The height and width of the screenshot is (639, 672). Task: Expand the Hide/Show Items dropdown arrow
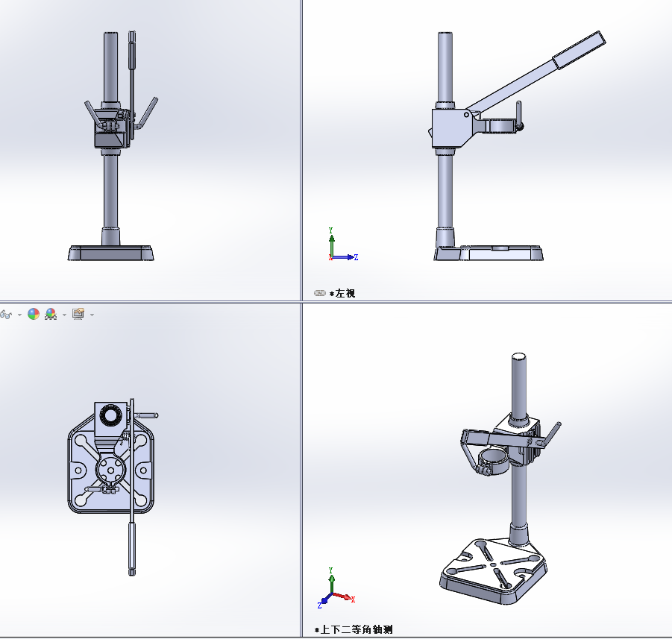coord(19,315)
